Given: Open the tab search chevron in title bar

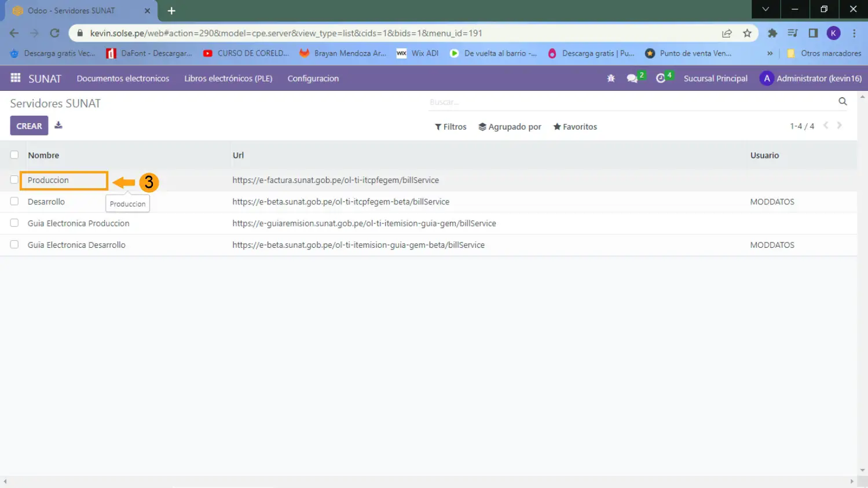Looking at the screenshot, I should pos(766,9).
